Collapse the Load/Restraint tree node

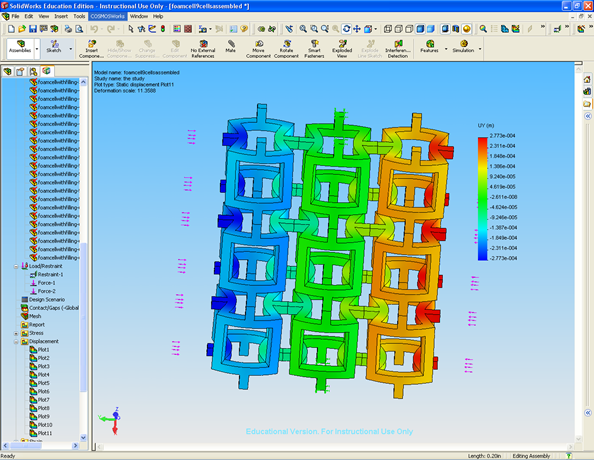tap(16, 266)
